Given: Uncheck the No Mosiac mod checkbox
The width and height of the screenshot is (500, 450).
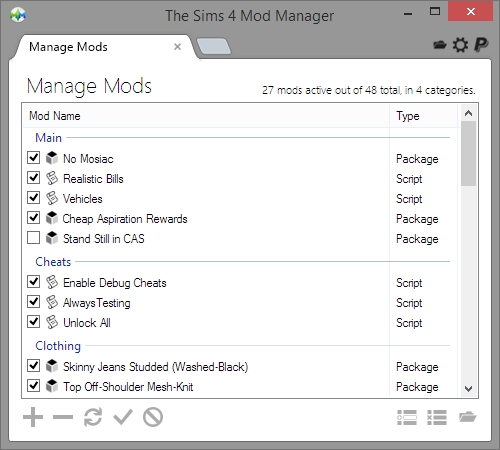Looking at the screenshot, I should (33, 158).
